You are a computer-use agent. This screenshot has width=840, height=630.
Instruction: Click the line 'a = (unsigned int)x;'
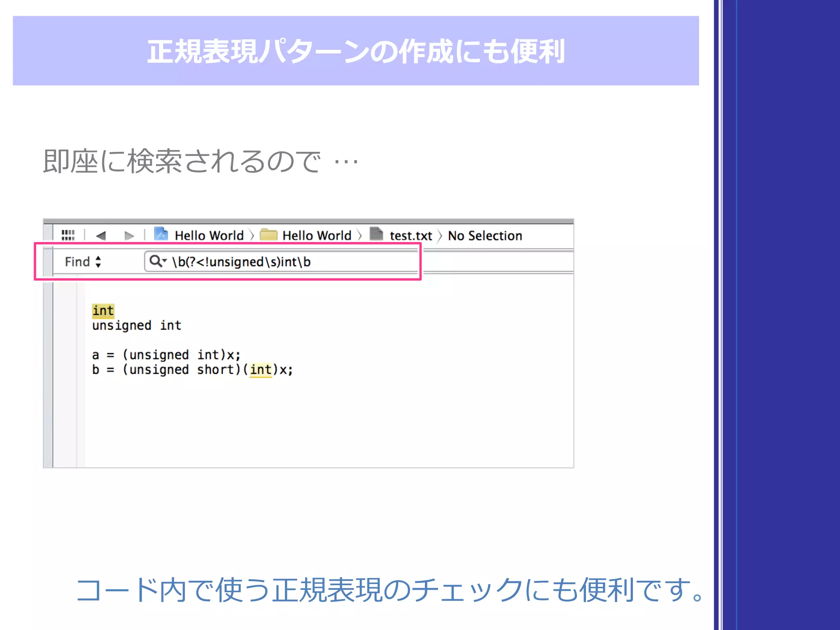[166, 355]
